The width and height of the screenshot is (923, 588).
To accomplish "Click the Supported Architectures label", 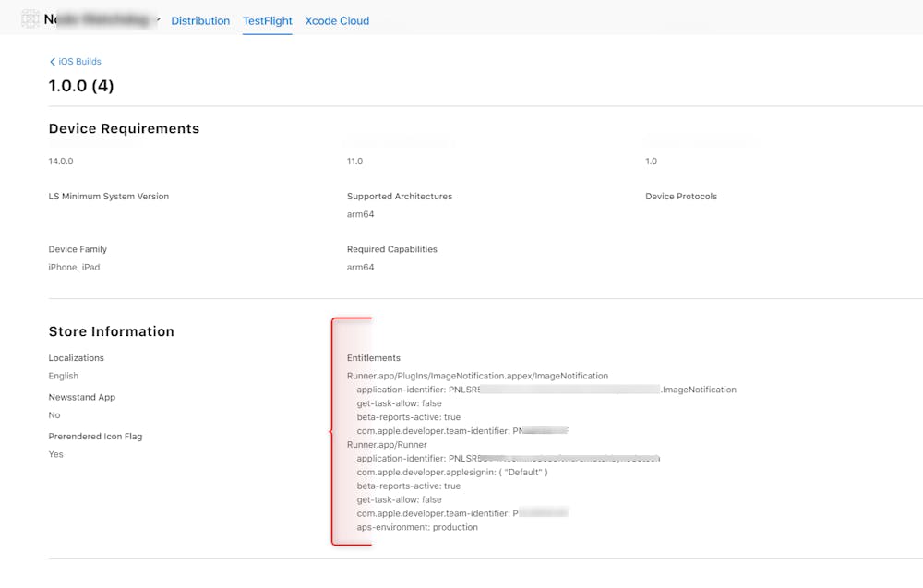I will point(400,197).
